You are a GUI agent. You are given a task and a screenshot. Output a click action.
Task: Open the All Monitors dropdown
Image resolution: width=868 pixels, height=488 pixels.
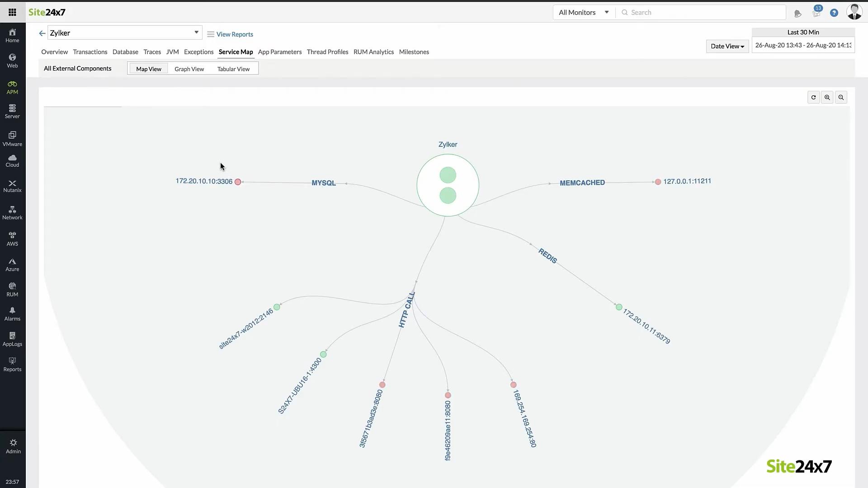[584, 12]
